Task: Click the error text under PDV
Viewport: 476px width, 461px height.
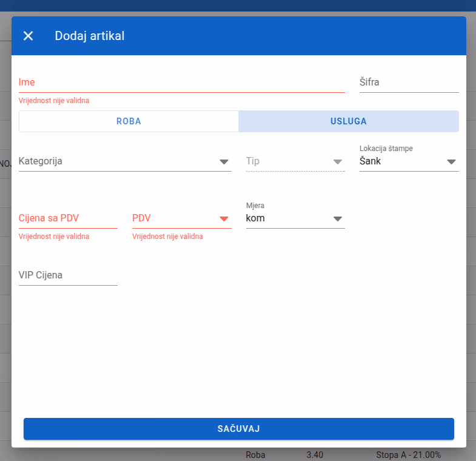Action: (167, 237)
